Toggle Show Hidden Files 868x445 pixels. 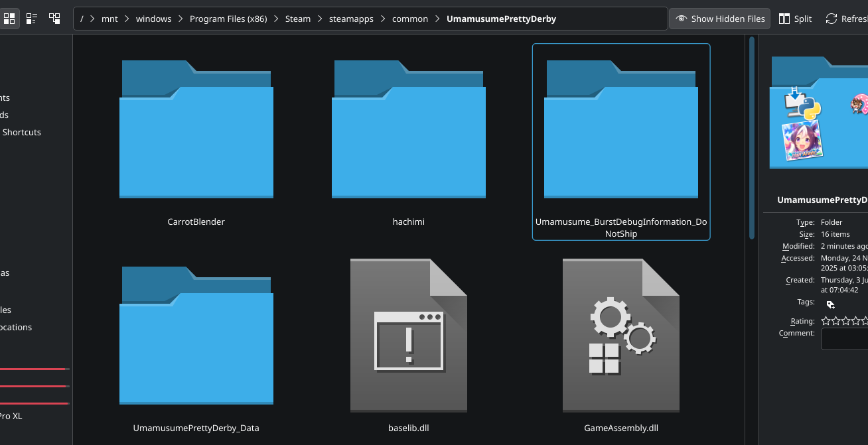(x=720, y=19)
